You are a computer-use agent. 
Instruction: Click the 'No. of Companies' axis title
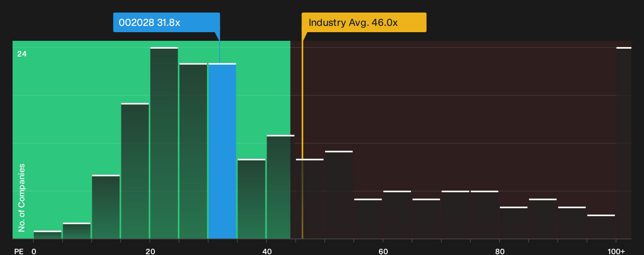pos(22,198)
